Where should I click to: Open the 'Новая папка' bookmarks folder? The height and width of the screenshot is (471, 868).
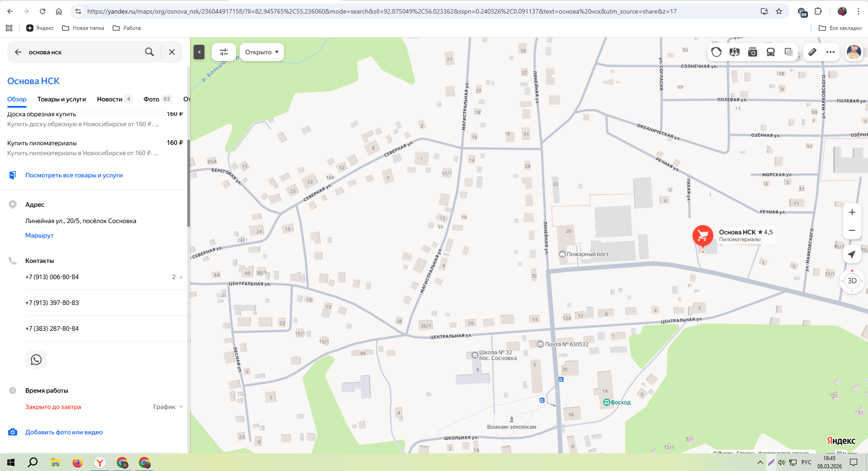click(83, 28)
